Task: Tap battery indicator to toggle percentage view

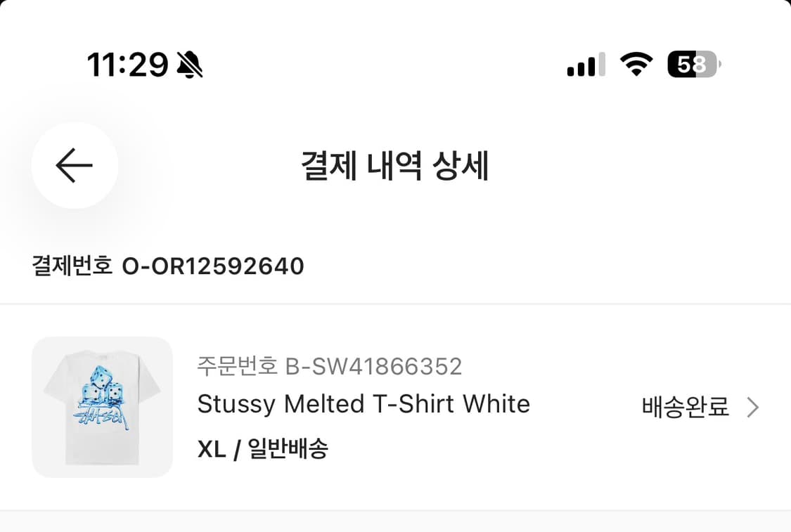Action: pyautogui.click(x=690, y=64)
